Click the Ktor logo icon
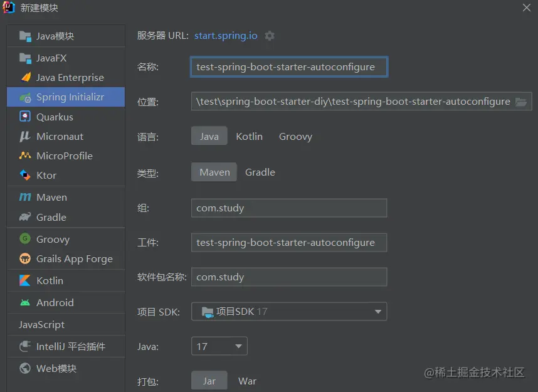The width and height of the screenshot is (538, 392). tap(25, 175)
